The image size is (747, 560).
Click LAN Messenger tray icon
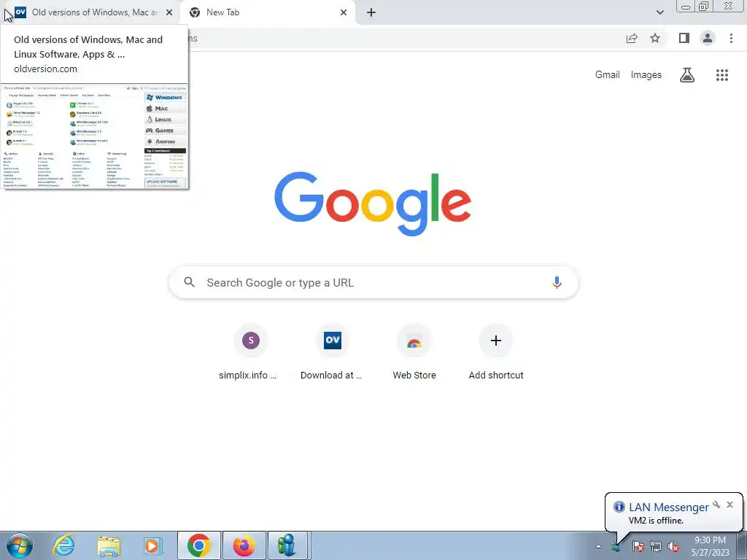(x=616, y=546)
